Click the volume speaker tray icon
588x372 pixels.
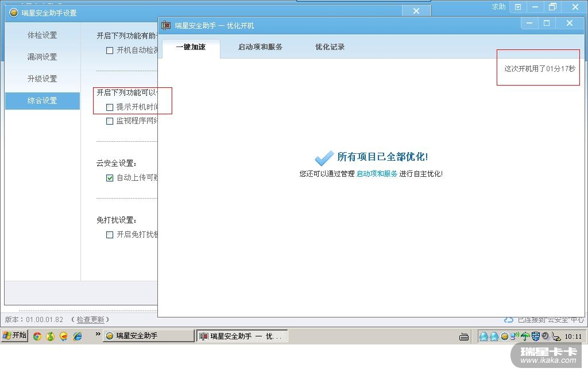click(546, 336)
